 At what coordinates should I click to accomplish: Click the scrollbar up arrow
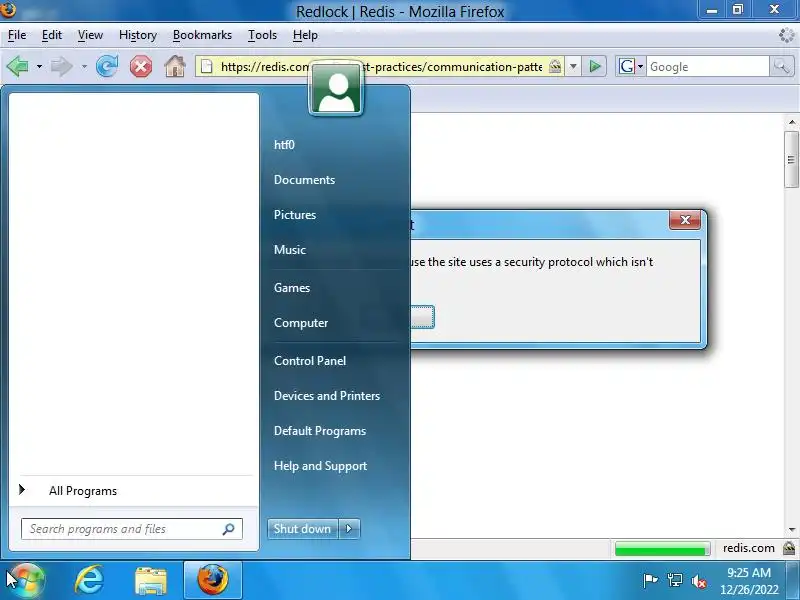tap(791, 122)
